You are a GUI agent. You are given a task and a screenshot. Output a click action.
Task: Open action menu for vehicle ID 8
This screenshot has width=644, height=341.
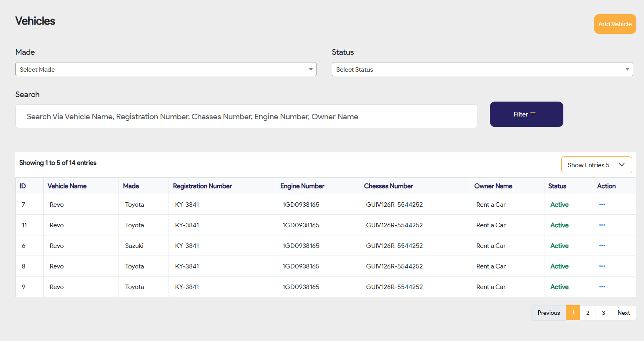point(602,266)
